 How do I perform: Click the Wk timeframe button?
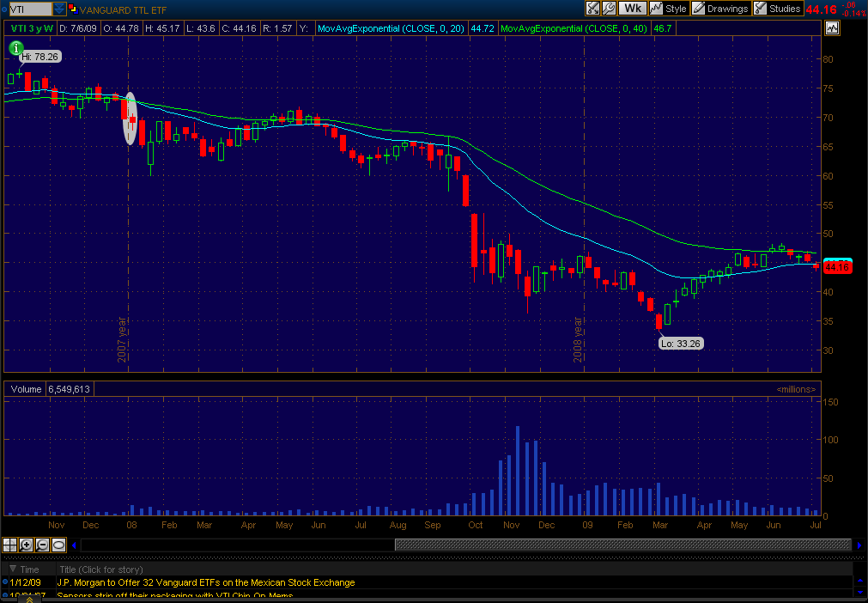tap(633, 9)
